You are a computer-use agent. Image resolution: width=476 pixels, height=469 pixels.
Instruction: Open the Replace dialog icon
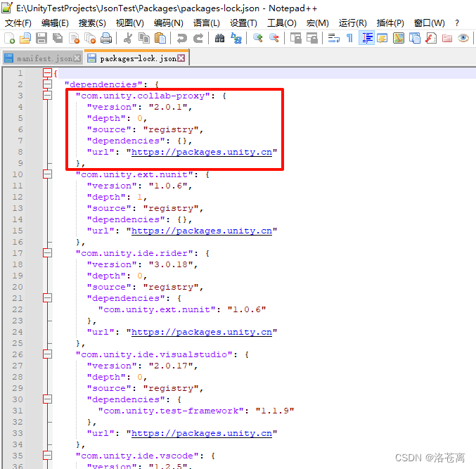click(236, 38)
